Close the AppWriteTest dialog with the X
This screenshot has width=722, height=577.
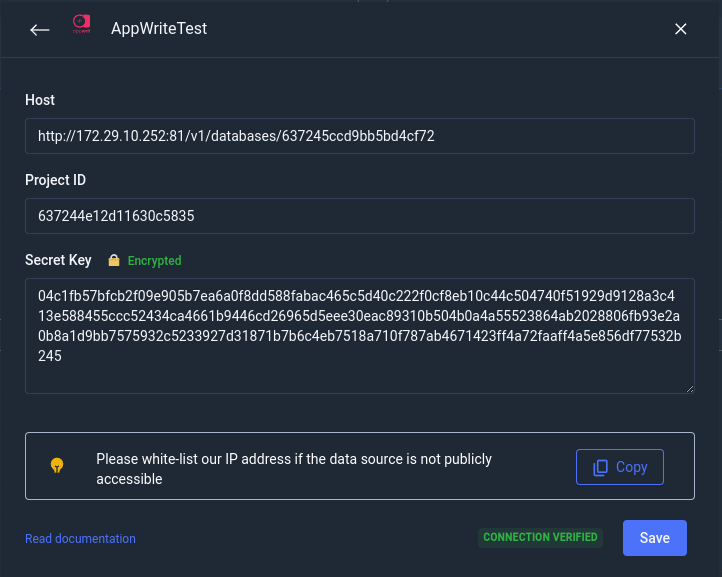click(681, 29)
